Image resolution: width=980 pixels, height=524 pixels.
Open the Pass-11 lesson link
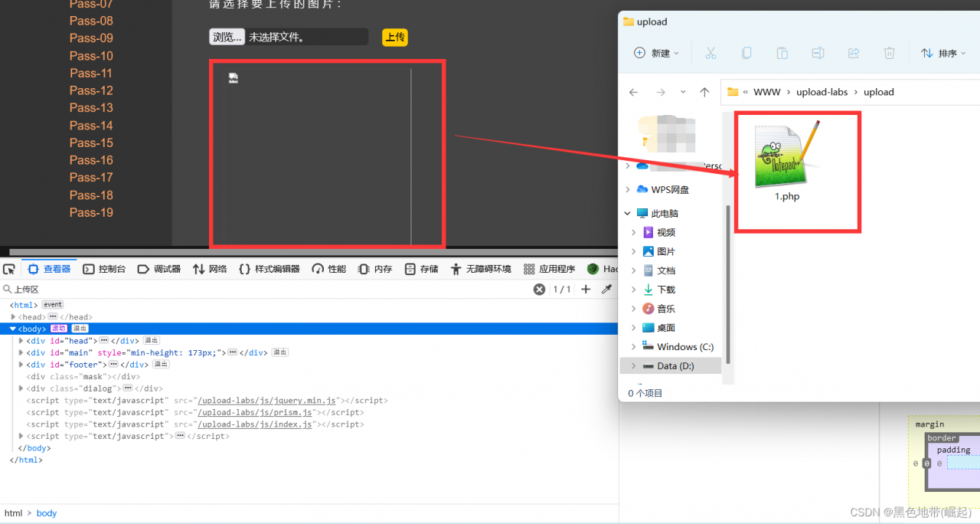[x=91, y=74]
